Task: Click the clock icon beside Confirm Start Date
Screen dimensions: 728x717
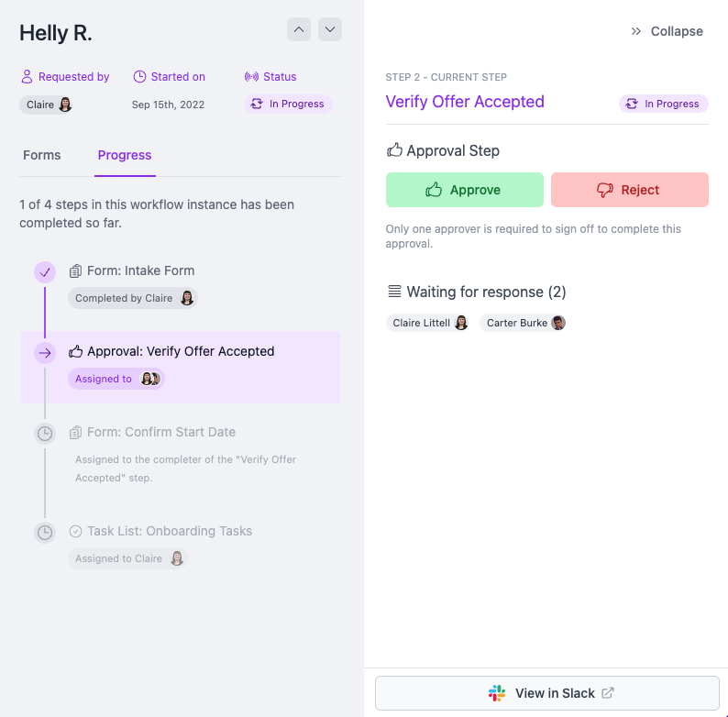Action: point(45,433)
